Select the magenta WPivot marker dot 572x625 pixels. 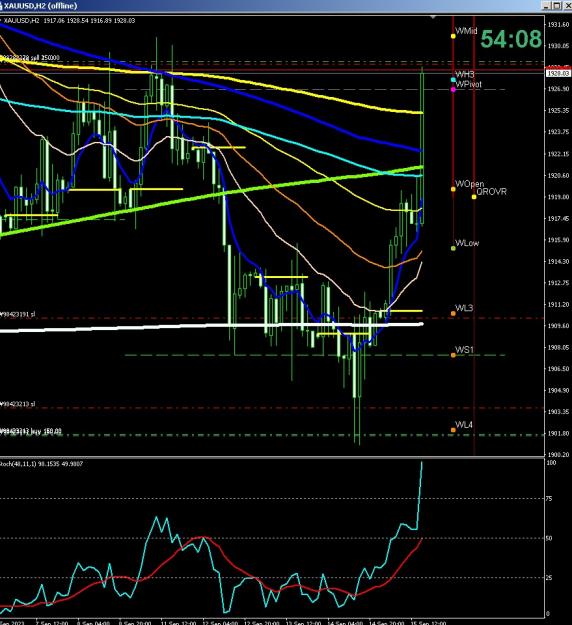[x=453, y=89]
